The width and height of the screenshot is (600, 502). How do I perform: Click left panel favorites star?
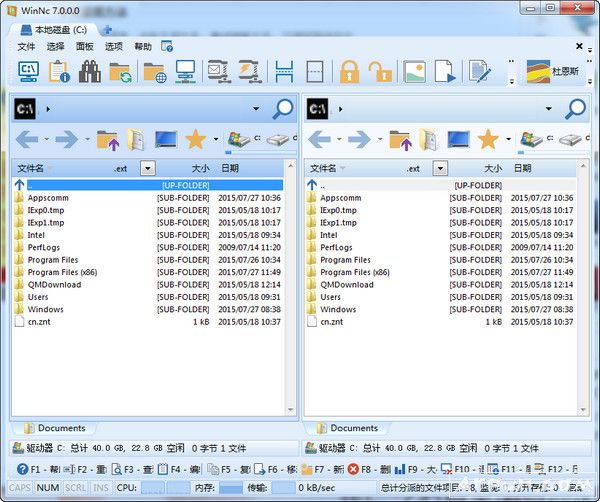pos(196,139)
